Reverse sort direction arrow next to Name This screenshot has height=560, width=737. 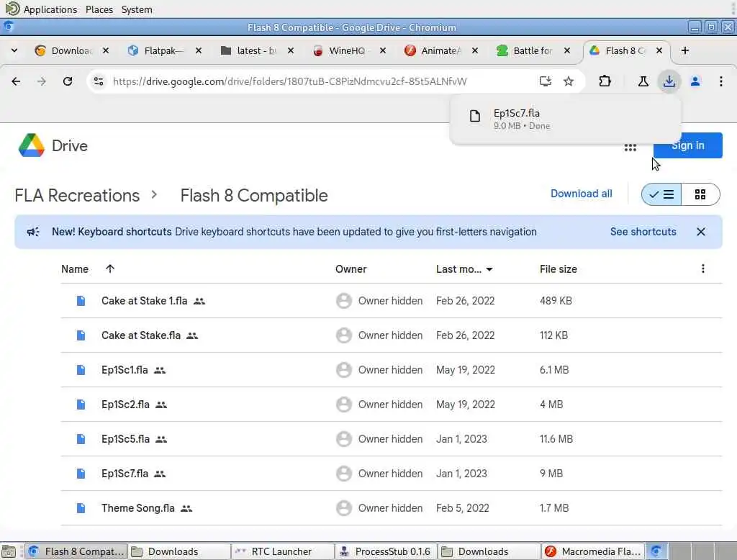point(110,268)
